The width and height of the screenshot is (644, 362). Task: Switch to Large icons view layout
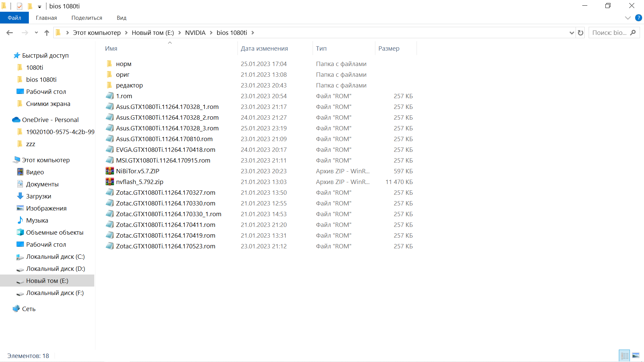636,356
